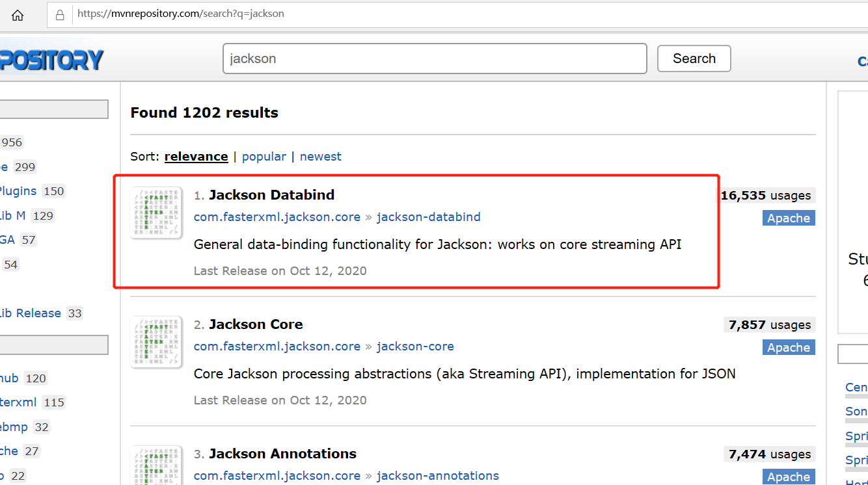
Task: Click Jackson Core Last Release date text
Action: point(280,400)
